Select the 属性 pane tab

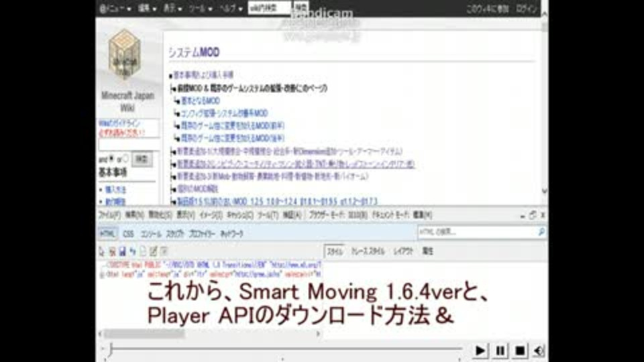click(x=427, y=251)
